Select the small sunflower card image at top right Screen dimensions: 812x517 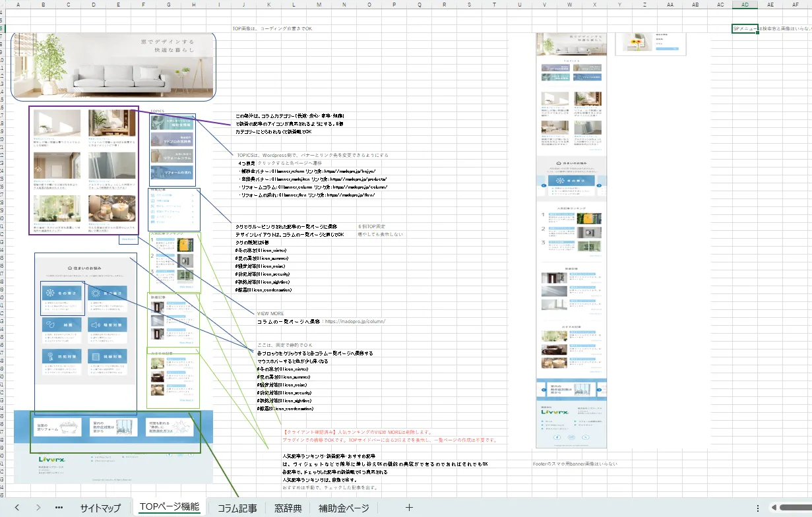point(650,44)
